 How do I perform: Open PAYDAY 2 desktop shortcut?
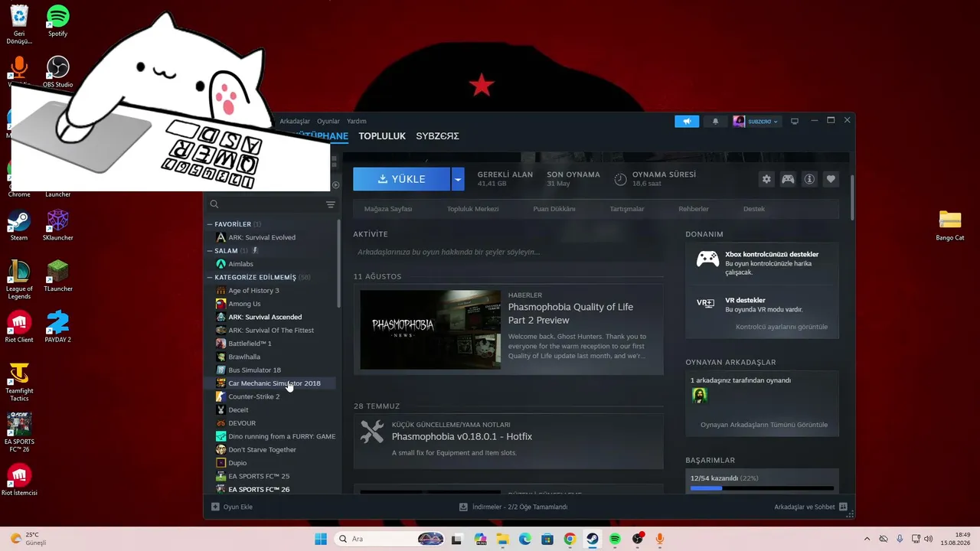pyautogui.click(x=58, y=327)
